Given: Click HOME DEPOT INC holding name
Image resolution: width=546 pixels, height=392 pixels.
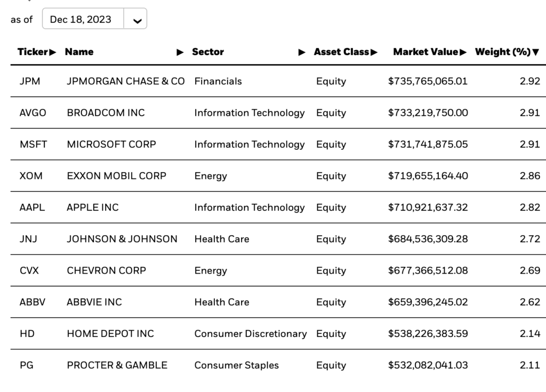Looking at the screenshot, I should coord(110,334).
